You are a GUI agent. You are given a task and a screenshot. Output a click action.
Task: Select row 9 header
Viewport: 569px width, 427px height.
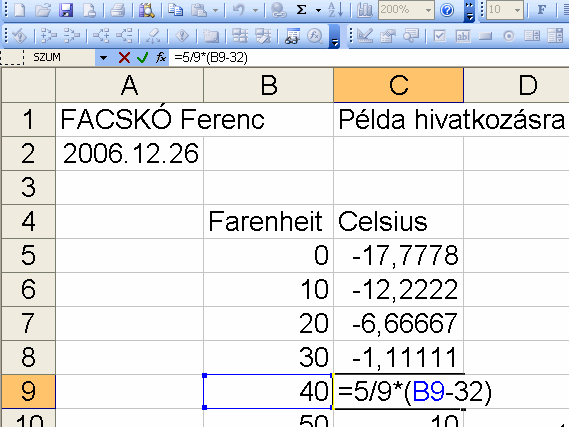pos(28,391)
